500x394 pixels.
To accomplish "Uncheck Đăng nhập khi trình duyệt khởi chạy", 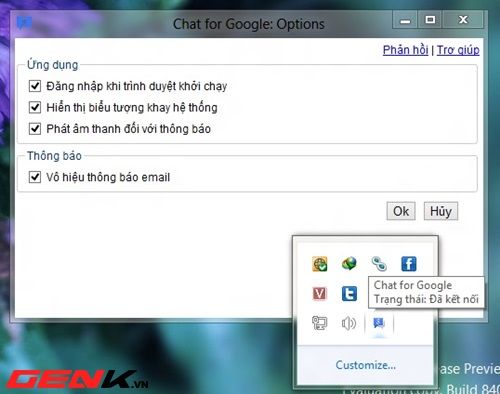I will pos(35,86).
